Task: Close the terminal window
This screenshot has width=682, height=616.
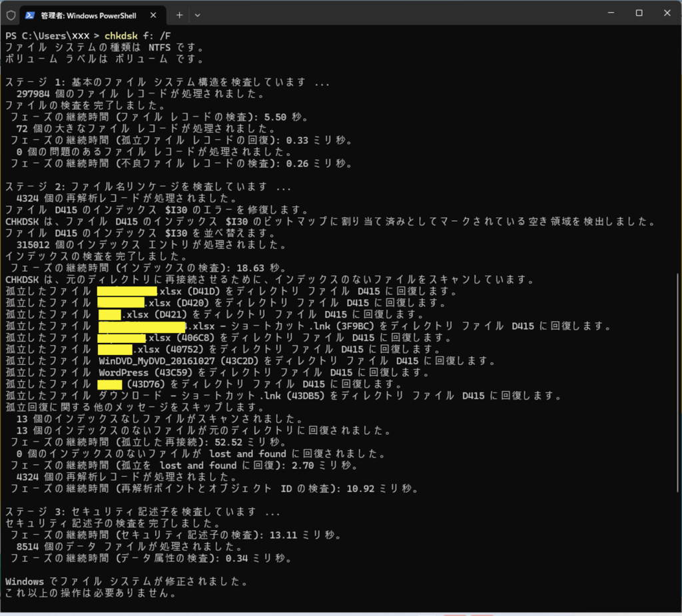Action: click(668, 13)
